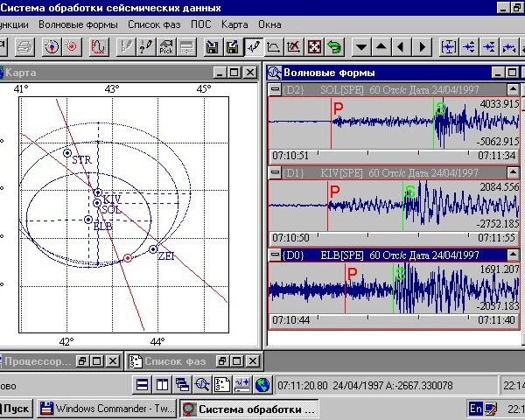
Task: Click the red waveform toolbar icon
Action: (98, 46)
